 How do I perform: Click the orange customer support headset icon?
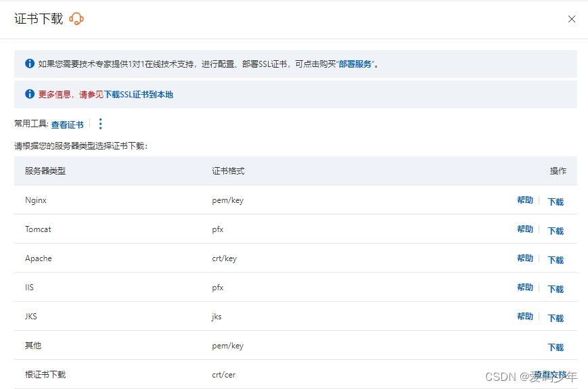click(76, 19)
